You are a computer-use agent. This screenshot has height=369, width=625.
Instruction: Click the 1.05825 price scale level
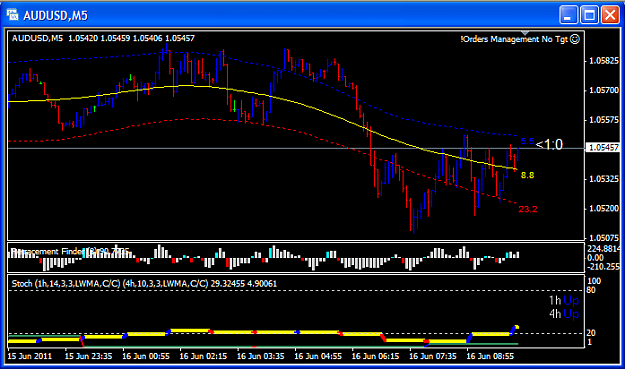(604, 61)
